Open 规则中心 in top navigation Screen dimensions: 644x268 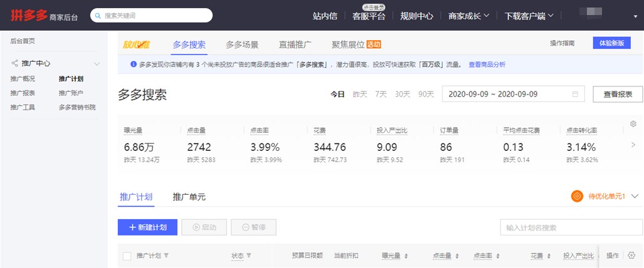pos(416,16)
